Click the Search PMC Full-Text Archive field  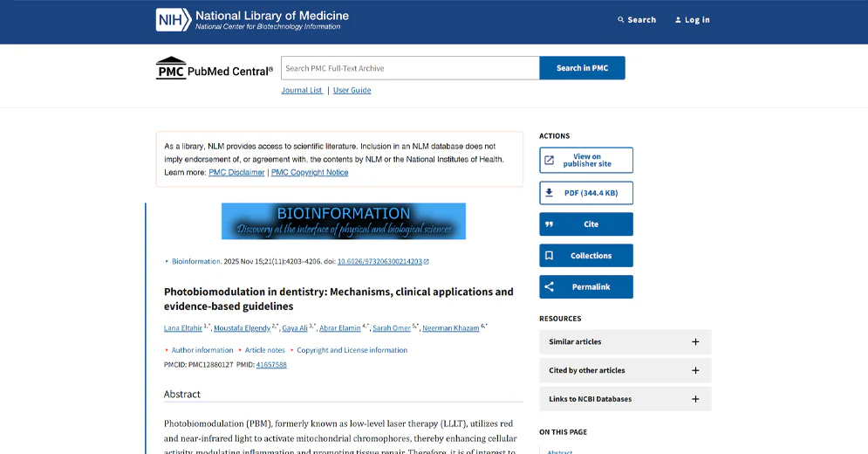click(410, 68)
